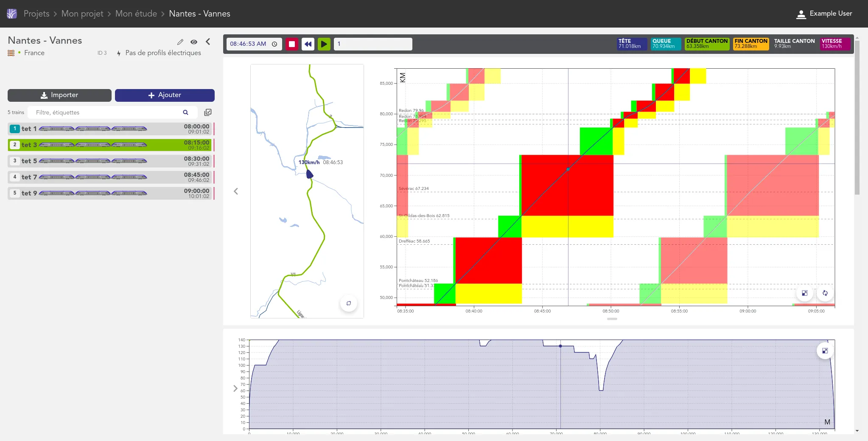The width and height of the screenshot is (868, 441).
Task: Toggle the eye visibility icon
Action: 194,42
